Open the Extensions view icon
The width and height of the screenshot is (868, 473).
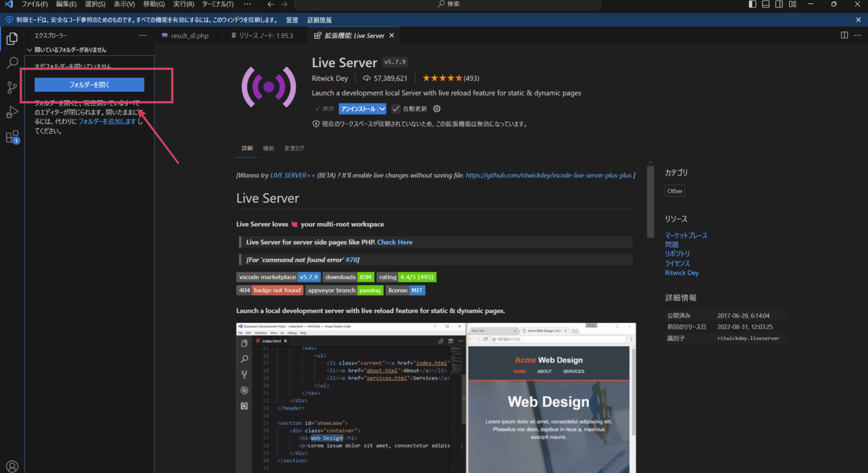tap(12, 137)
